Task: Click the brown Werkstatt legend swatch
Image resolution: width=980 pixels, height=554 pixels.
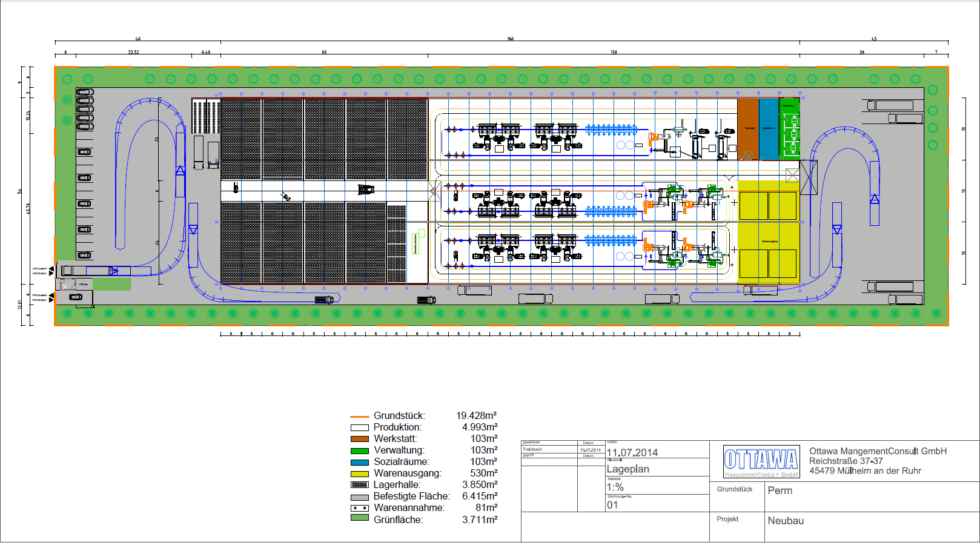Action: tap(360, 439)
